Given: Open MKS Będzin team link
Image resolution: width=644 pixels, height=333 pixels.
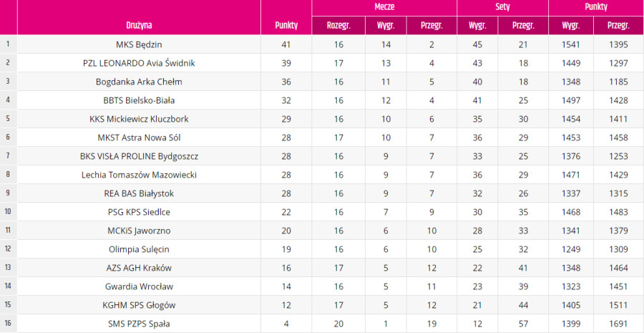Looking at the screenshot, I should [x=139, y=44].
